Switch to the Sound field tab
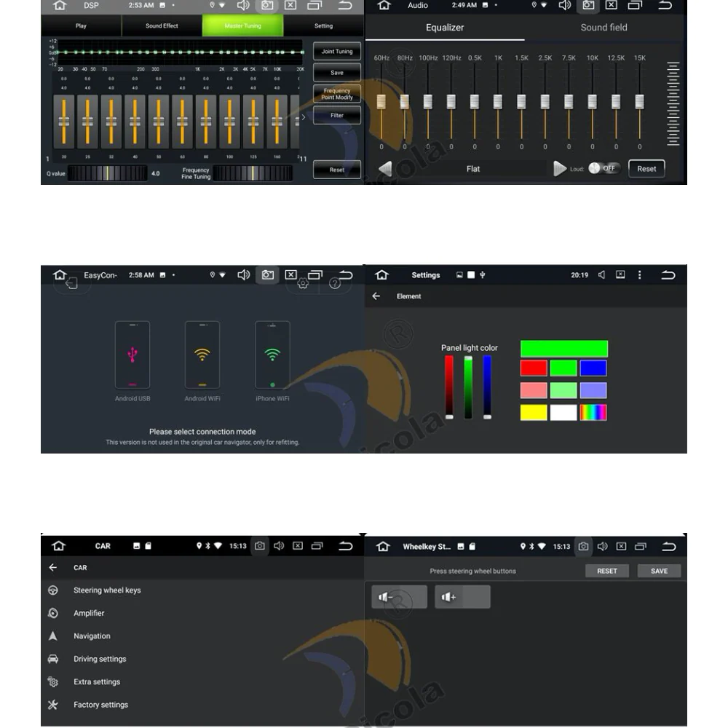Image resolution: width=728 pixels, height=728 pixels. (604, 28)
